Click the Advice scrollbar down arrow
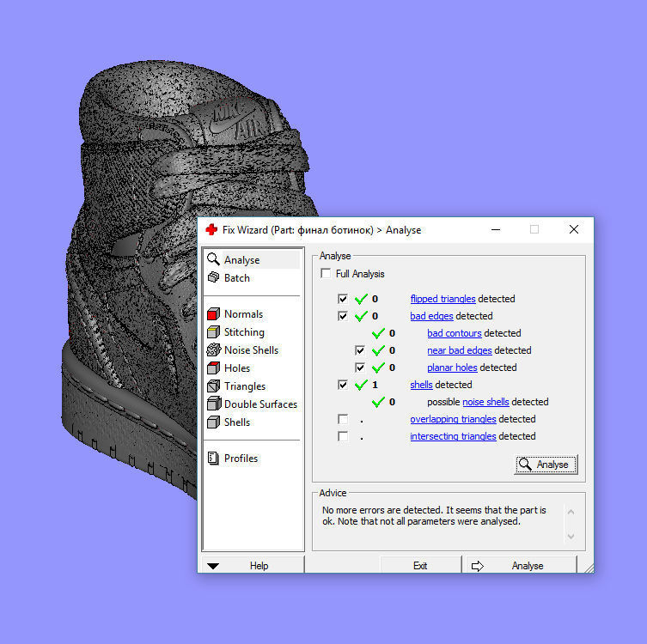The height and width of the screenshot is (644, 647). click(x=571, y=537)
